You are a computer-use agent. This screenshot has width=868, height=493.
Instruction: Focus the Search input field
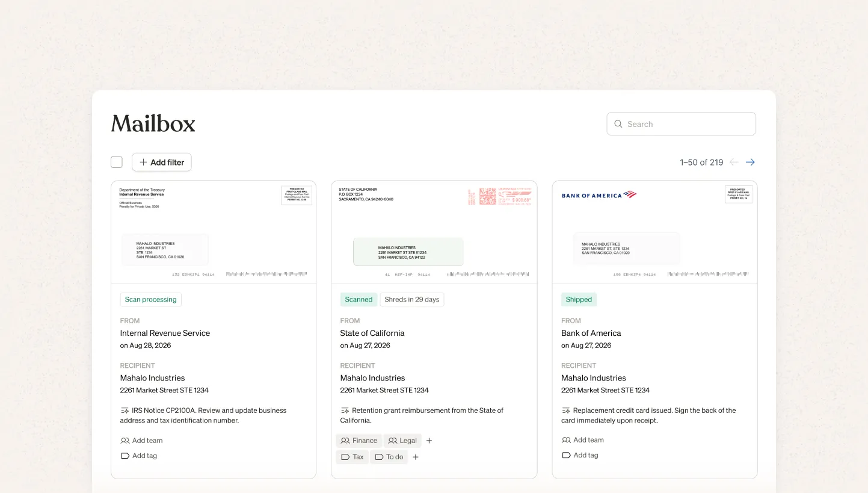coord(681,124)
